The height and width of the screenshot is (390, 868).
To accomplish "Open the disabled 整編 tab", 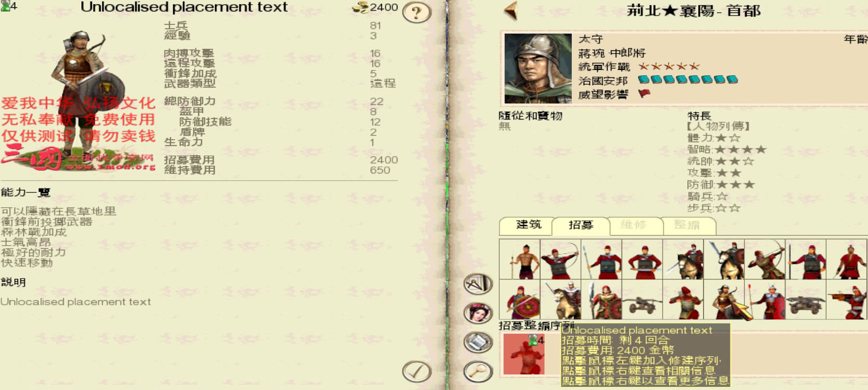I will (687, 225).
